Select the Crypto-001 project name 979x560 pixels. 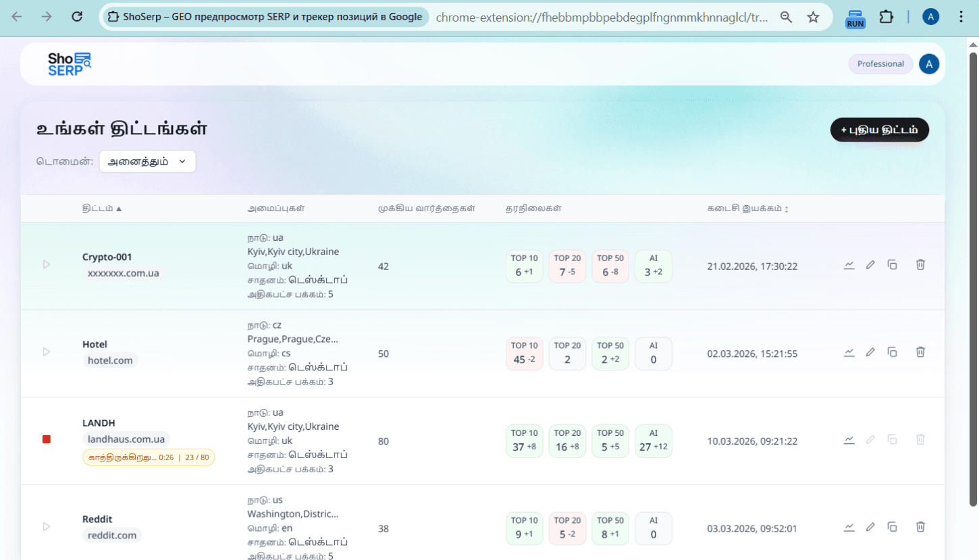(107, 257)
